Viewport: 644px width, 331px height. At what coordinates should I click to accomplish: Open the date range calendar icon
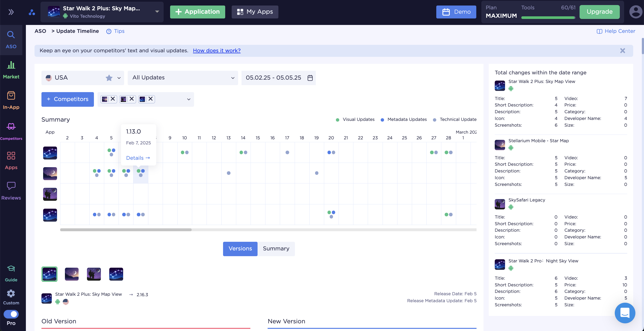pos(310,78)
